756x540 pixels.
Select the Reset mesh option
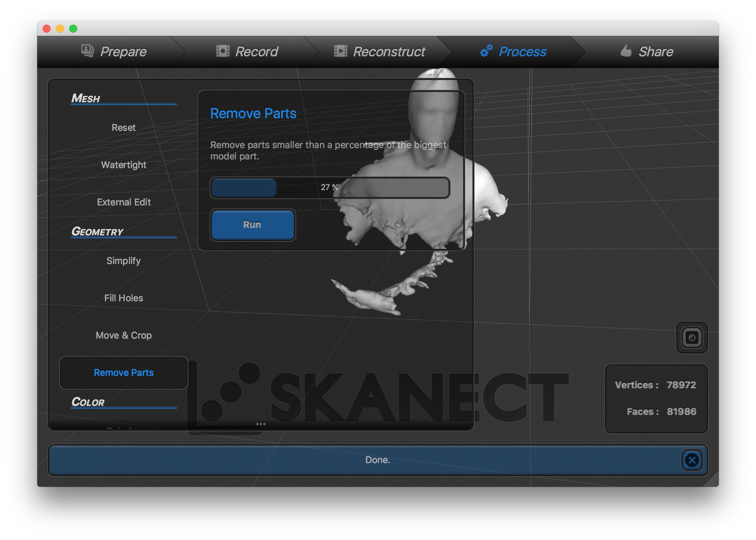coord(123,128)
